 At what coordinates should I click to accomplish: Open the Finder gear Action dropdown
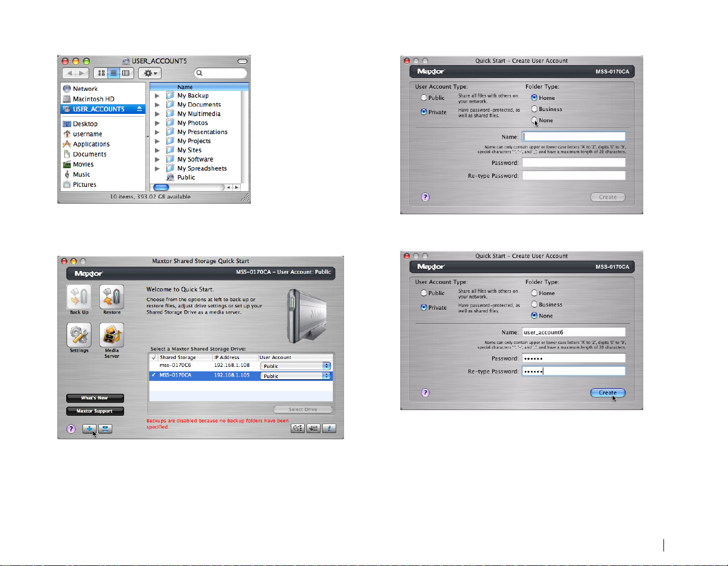click(x=150, y=73)
